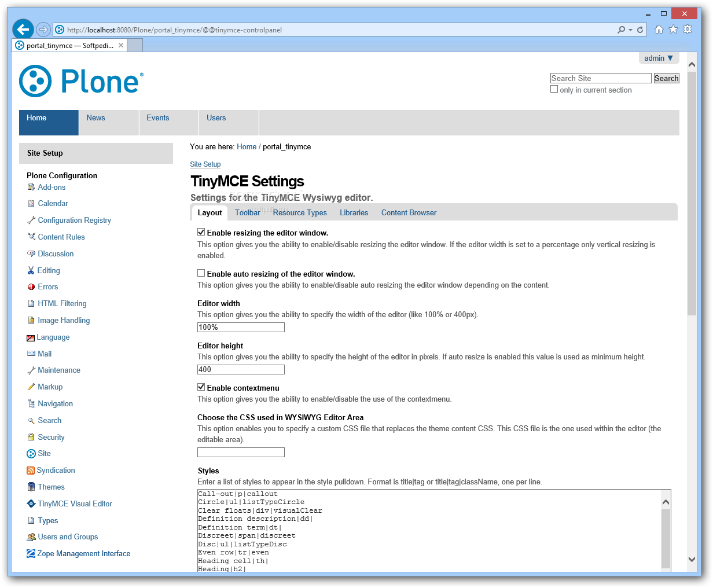Screen dimensions: 713x588
Task: Refresh the page with reload icon
Action: click(x=640, y=30)
